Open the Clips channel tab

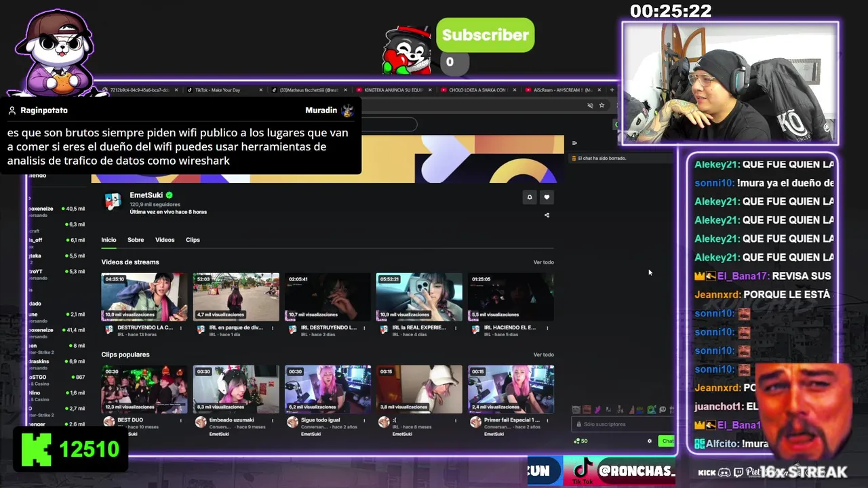click(x=193, y=240)
